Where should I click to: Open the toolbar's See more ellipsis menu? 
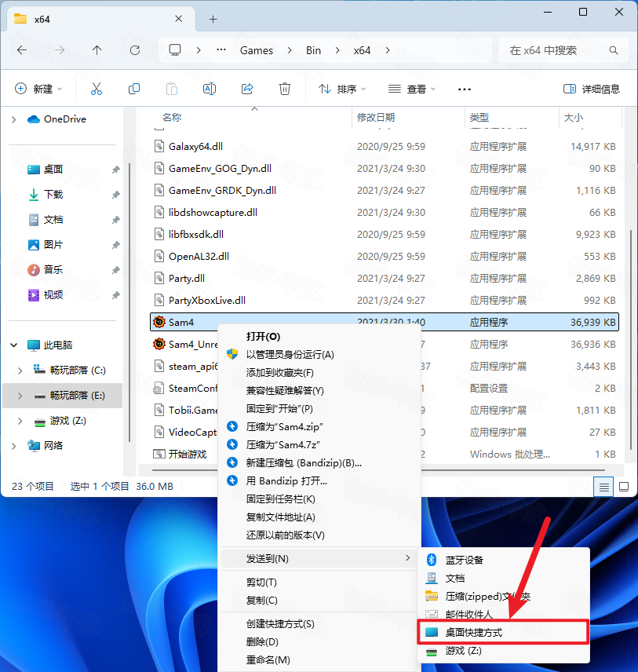pos(465,89)
